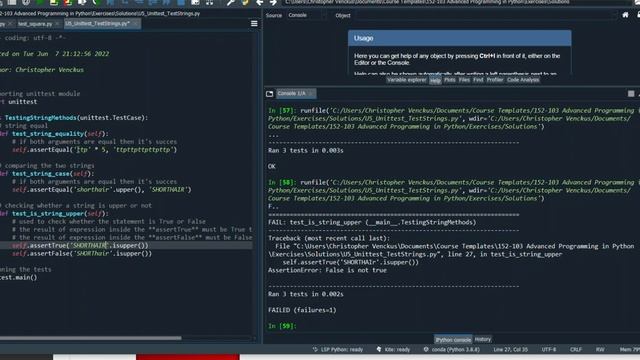Click the Mem usage status
640x360 pixels.
point(629,349)
